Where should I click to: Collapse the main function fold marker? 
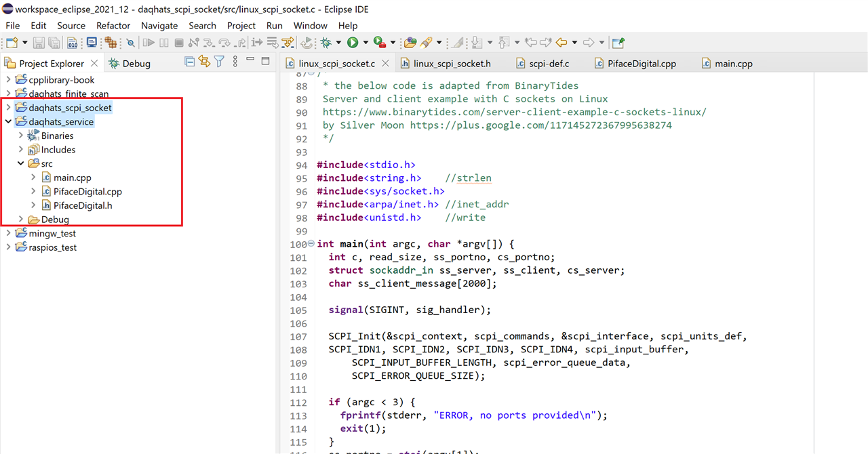[x=311, y=244]
